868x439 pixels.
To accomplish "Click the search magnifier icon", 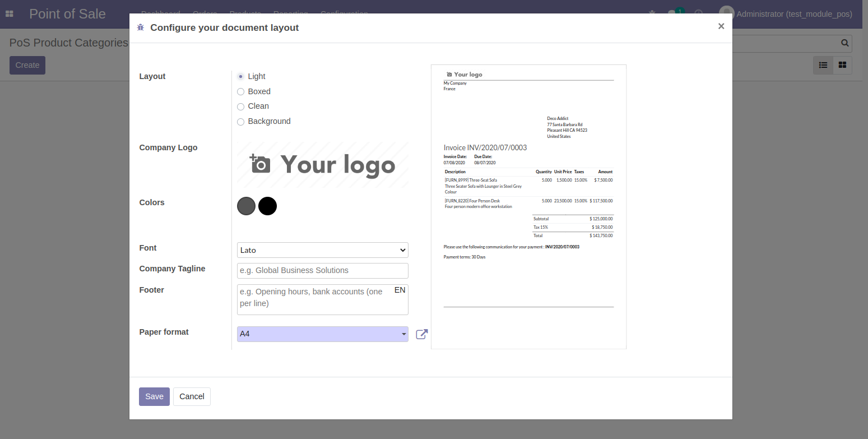I will [x=844, y=43].
